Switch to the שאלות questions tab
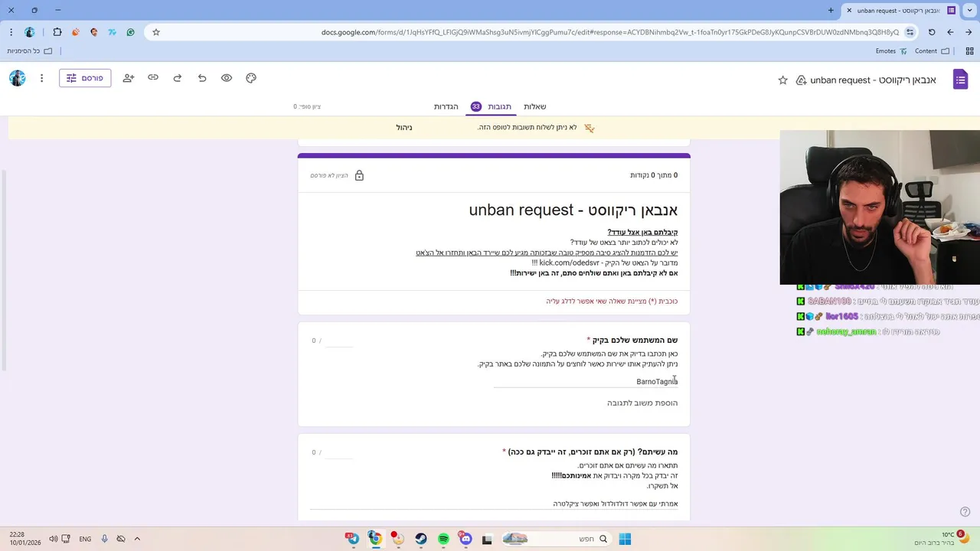The image size is (980, 551). 534,106
